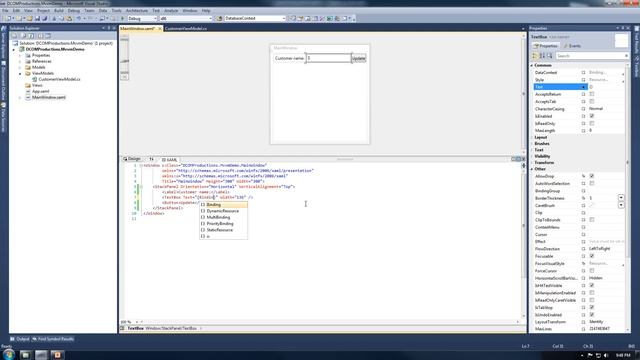Click the Start Debugging green arrow icon
Screen dimensions: 640x360
pyautogui.click(x=122, y=18)
